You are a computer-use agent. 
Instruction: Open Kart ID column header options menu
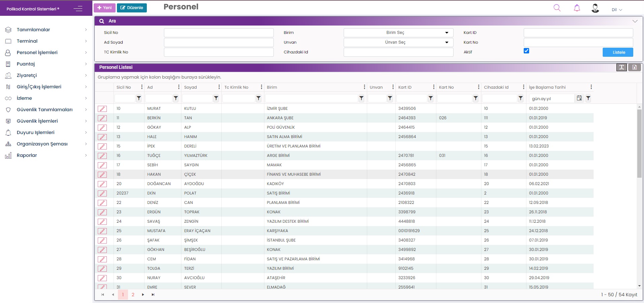tap(434, 87)
